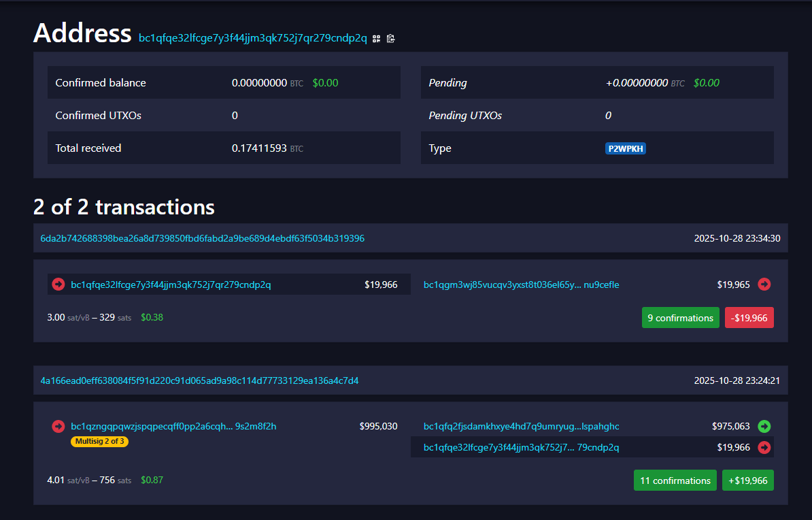Open multisig address bc1qzngqpqwzjspqpecqff... 9s2m8f2h

[173, 426]
